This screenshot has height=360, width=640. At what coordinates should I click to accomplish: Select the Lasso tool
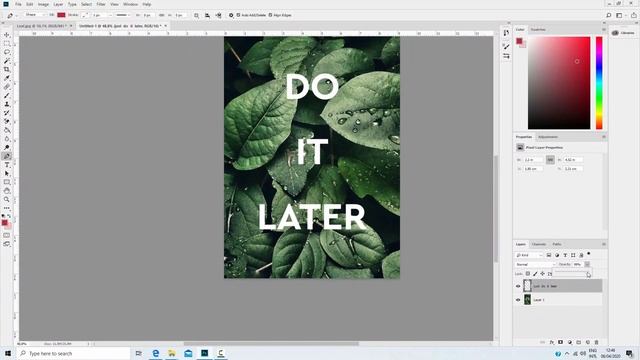coord(7,52)
